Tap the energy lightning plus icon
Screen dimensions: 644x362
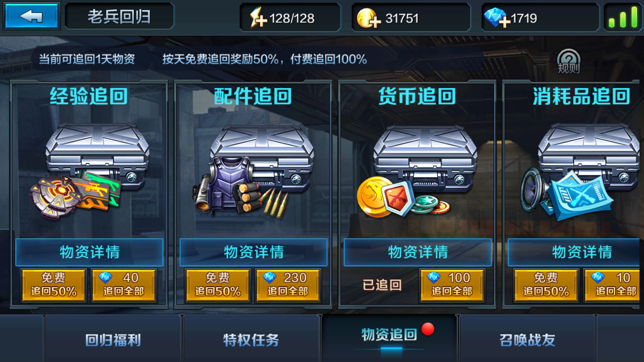pyautogui.click(x=258, y=19)
